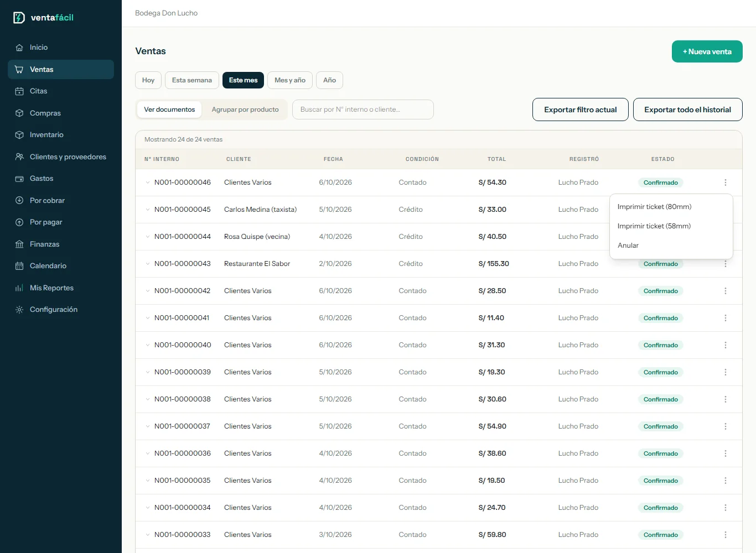Click the ventafácil logo icon
This screenshot has height=553, width=756.
pos(19,18)
